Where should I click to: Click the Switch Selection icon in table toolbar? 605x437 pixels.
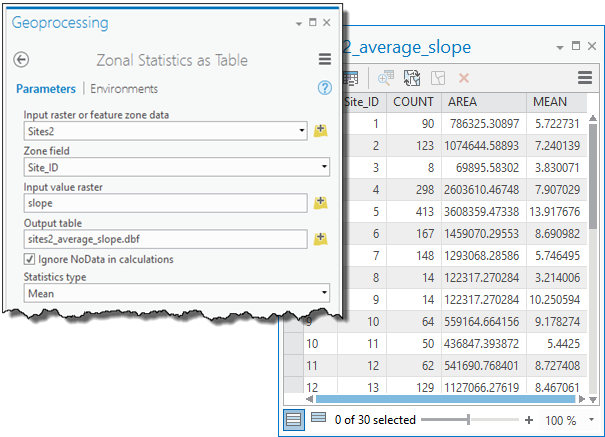[x=411, y=78]
